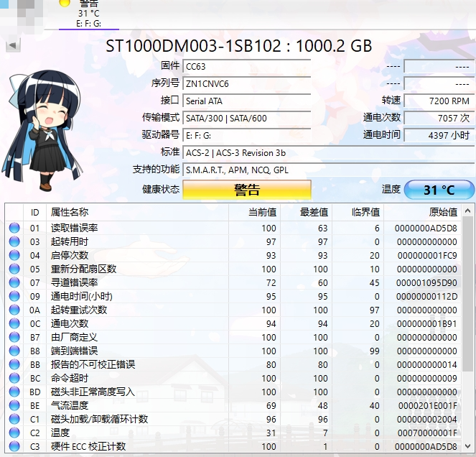Click the 温度 label beside the temperature button
This screenshot has height=457, width=476.
391,189
